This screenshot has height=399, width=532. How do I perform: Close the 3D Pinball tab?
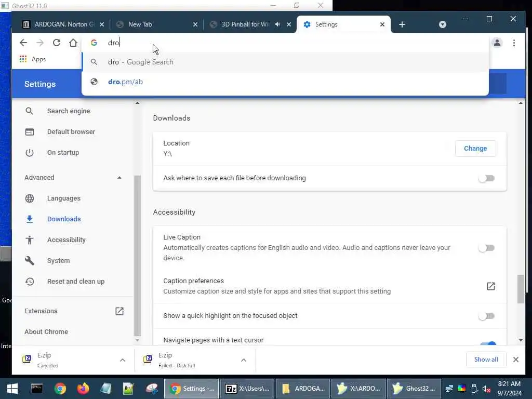coord(289,24)
